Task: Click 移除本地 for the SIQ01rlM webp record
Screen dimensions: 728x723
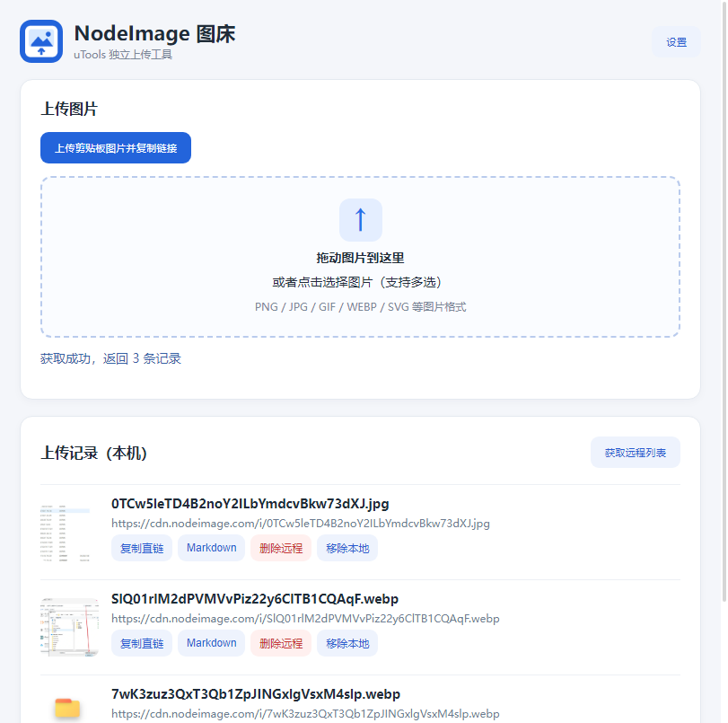Action: 347,644
